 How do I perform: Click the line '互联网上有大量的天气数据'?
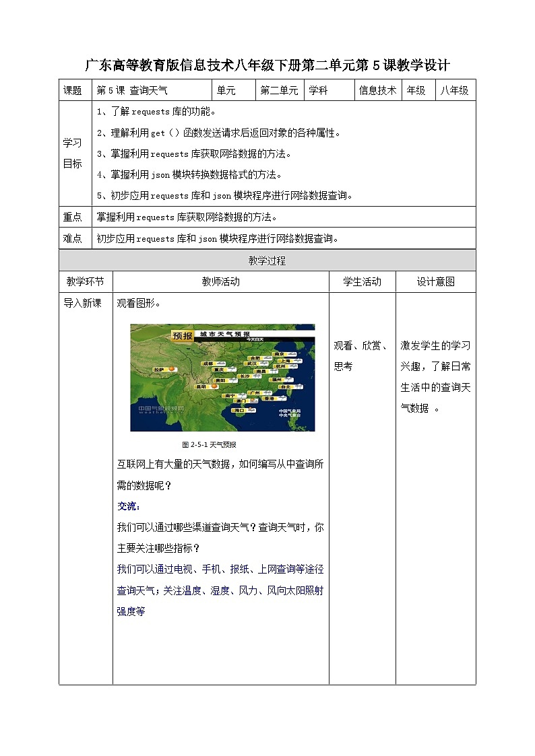point(220,464)
